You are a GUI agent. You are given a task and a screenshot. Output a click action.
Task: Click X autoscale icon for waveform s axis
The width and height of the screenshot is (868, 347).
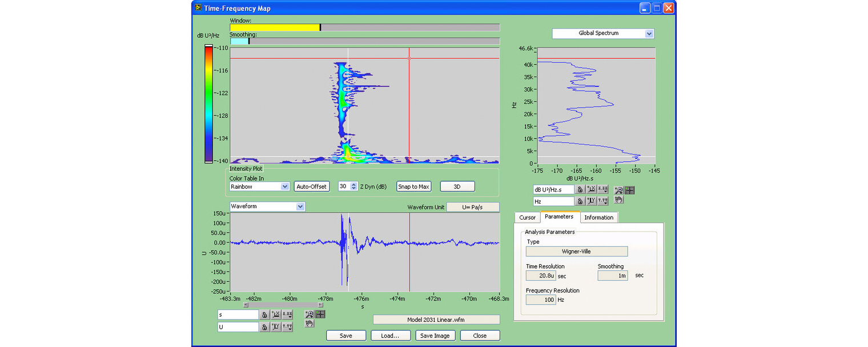(x=275, y=314)
